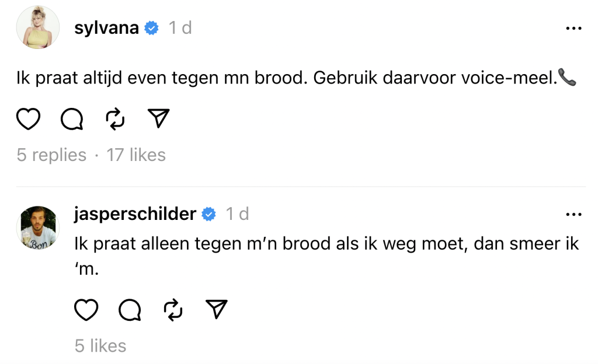View the 5 replies on sylvana's post
Viewport: 598px width, 364px height.
pos(51,155)
